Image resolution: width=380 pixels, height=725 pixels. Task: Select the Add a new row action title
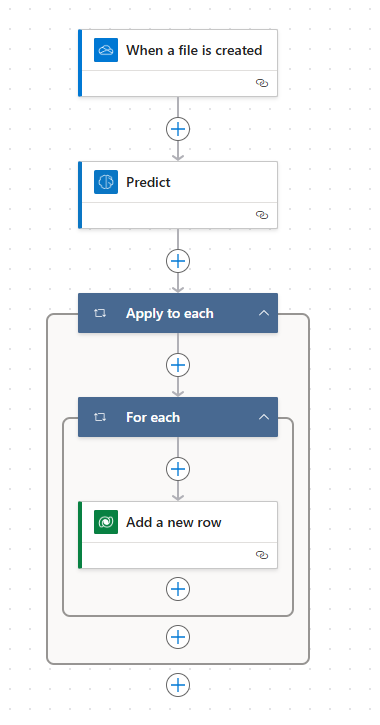point(174,522)
